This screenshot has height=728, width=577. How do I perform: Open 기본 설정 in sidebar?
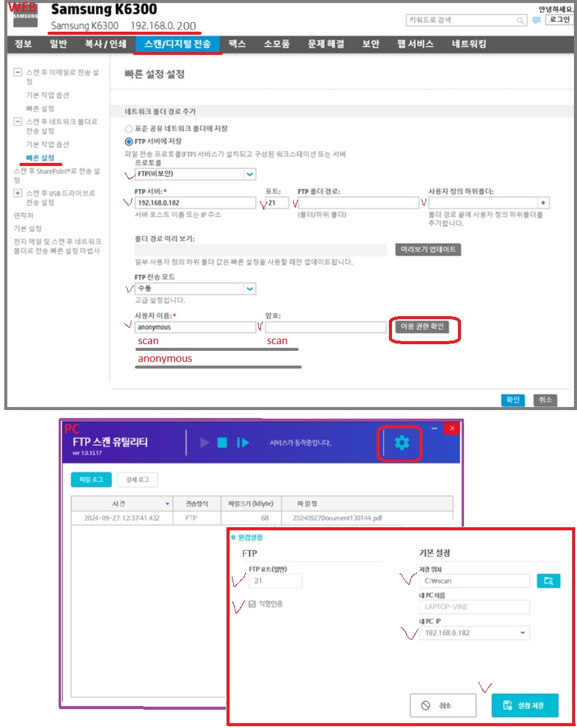[x=27, y=228]
